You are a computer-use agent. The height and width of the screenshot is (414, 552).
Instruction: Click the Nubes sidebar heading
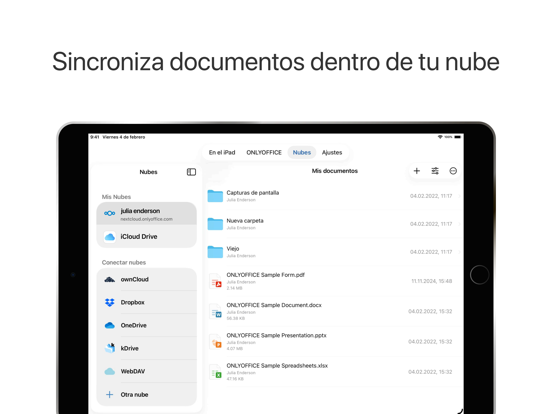click(148, 172)
